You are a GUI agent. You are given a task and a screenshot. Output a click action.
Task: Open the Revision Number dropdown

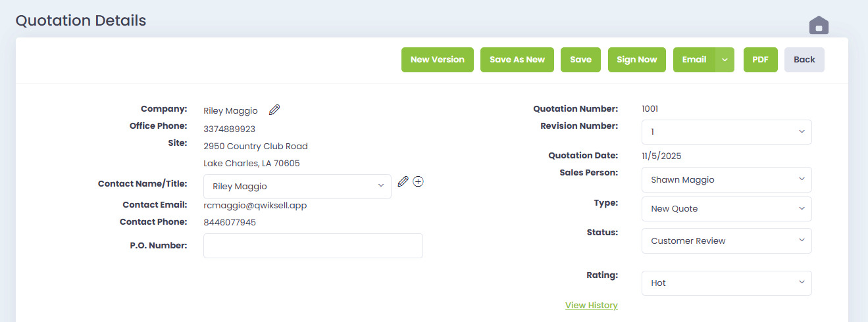727,132
